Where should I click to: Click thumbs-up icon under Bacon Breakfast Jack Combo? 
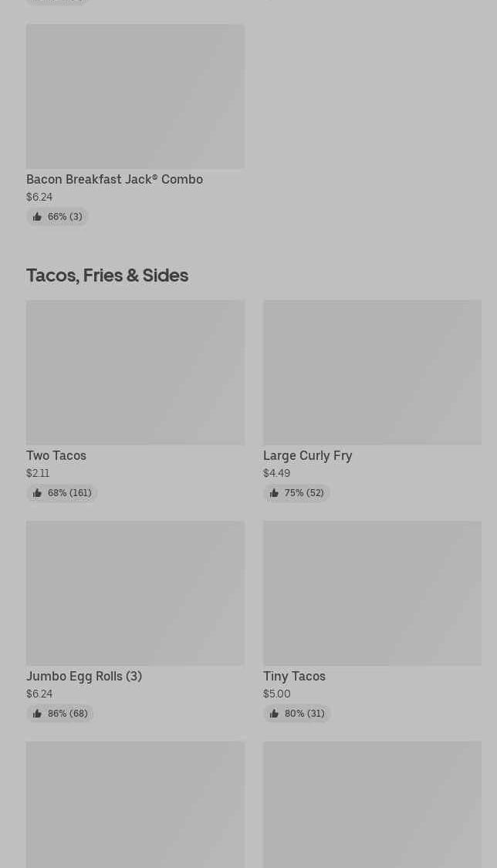[37, 217]
